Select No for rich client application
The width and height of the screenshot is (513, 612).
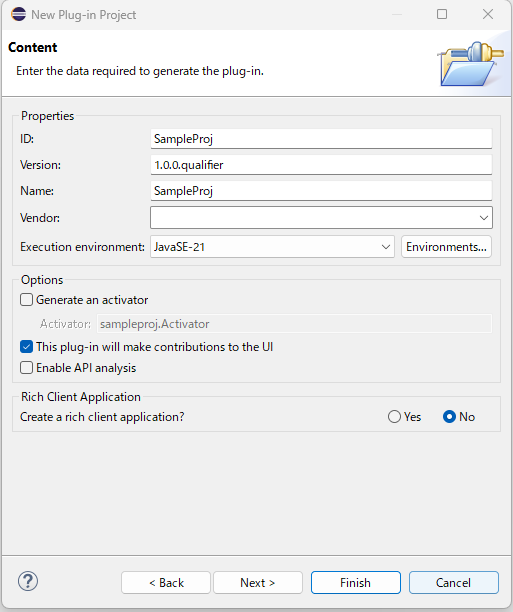pos(449,416)
